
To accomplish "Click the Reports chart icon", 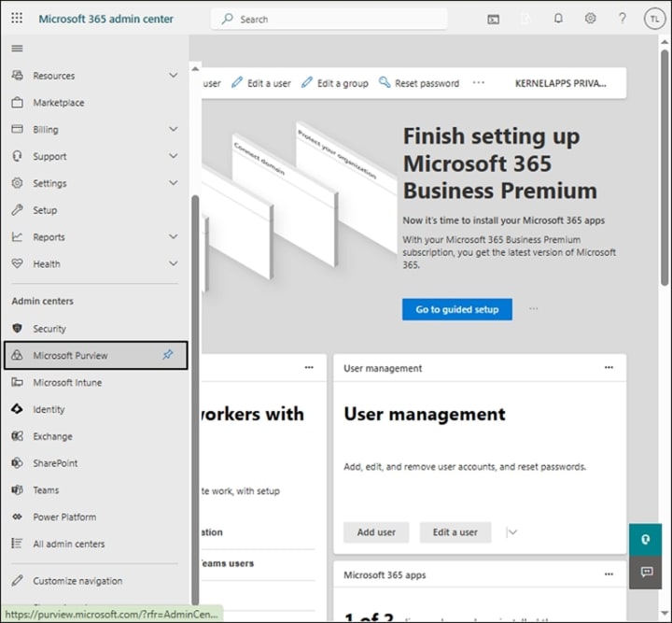I will tap(17, 236).
